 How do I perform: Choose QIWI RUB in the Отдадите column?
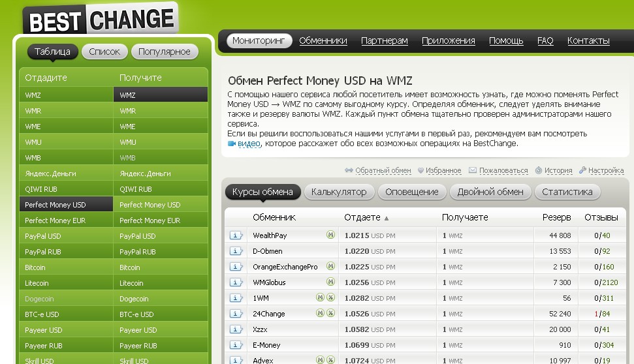pyautogui.click(x=66, y=189)
